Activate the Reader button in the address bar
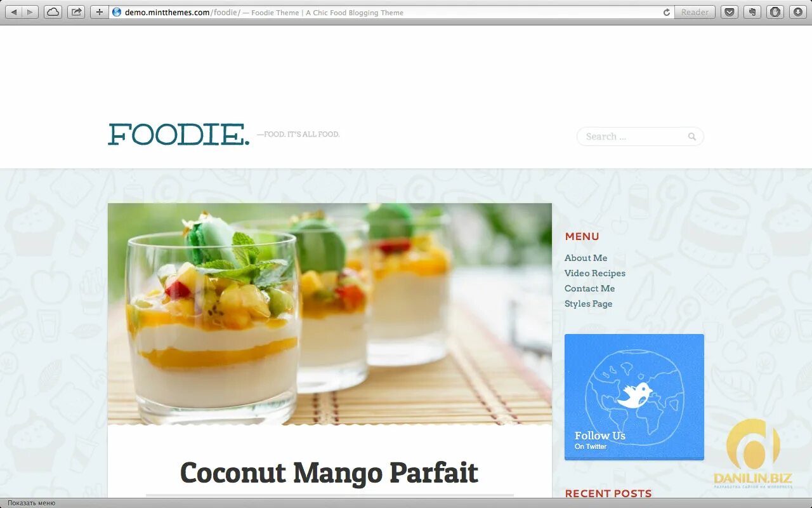Screen dimensions: 812x508 coord(695,12)
